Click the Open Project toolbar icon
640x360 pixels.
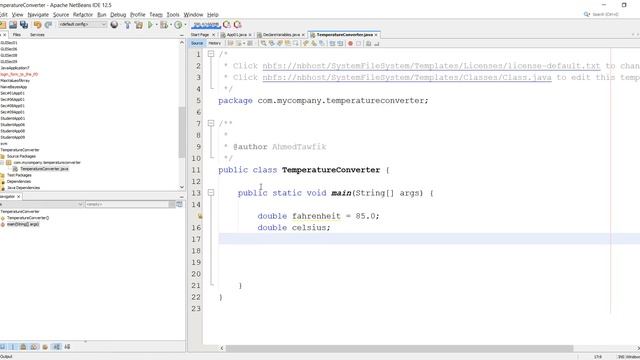tap(13, 25)
